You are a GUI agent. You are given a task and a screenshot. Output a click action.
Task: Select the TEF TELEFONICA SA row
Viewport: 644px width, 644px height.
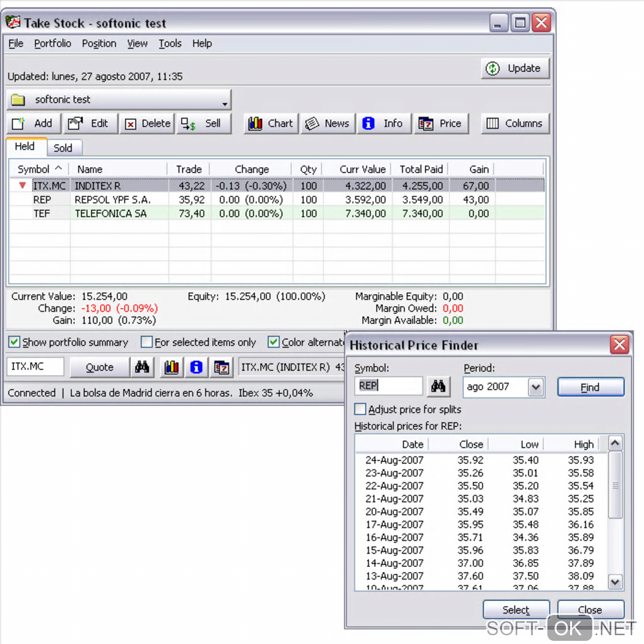[x=277, y=213]
